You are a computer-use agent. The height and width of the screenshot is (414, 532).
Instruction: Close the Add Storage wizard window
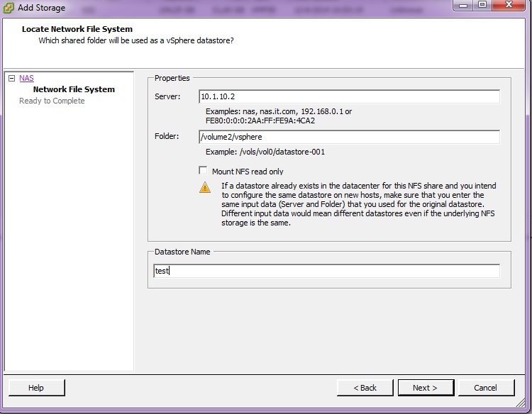[511, 6]
